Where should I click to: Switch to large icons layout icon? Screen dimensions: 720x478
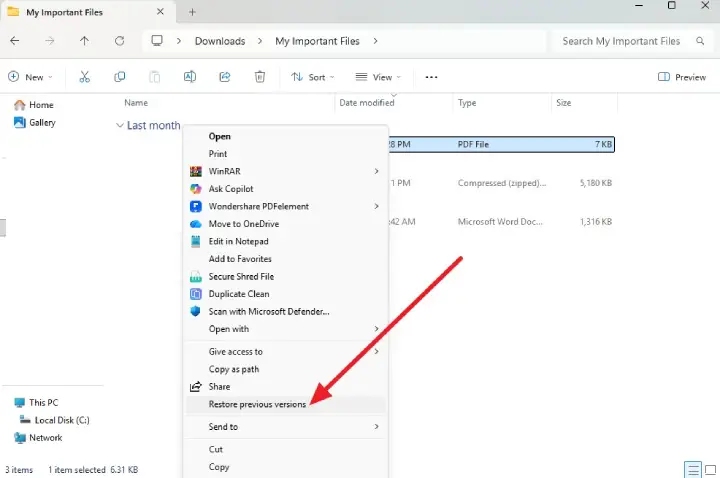[710, 470]
